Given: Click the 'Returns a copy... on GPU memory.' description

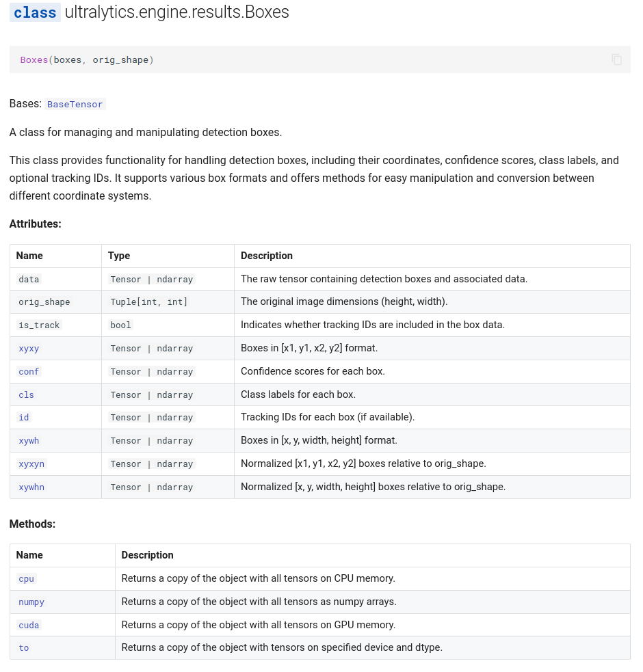Looking at the screenshot, I should (x=259, y=624).
